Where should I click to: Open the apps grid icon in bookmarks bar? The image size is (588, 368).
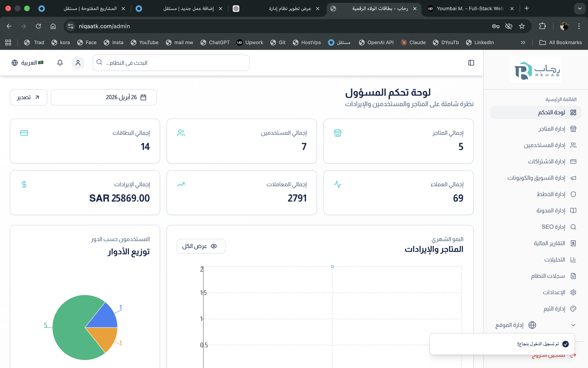8,42
